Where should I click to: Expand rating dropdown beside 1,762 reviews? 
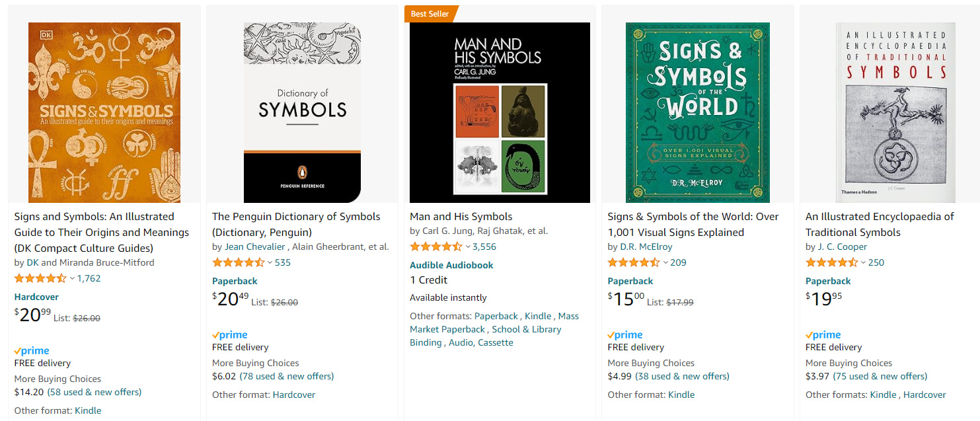[x=72, y=279]
